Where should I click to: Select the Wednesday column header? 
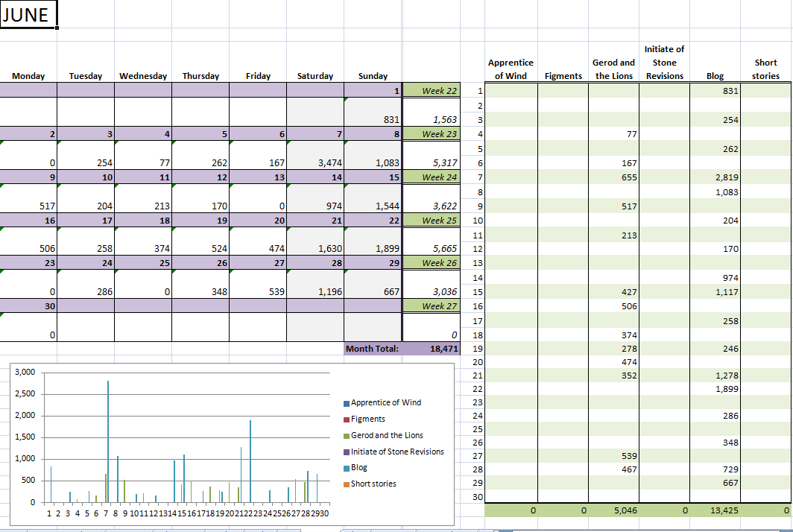click(x=143, y=76)
